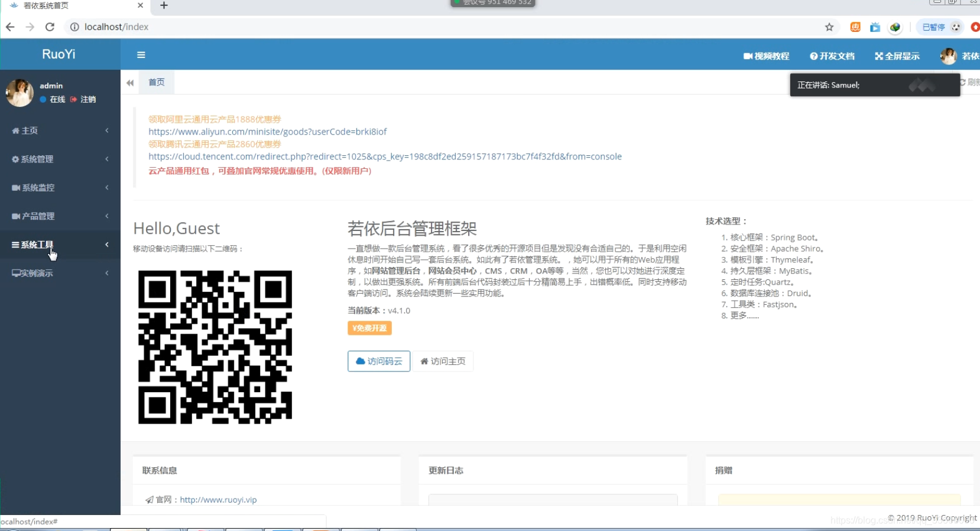The height and width of the screenshot is (531, 980).
Task: Click the Hello,Guest heading
Action: [177, 228]
